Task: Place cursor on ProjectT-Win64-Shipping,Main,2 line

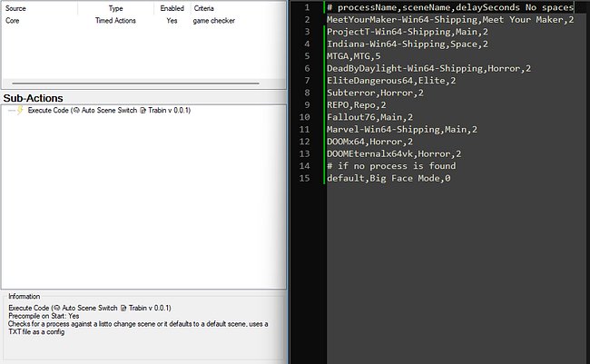Action: (x=408, y=32)
